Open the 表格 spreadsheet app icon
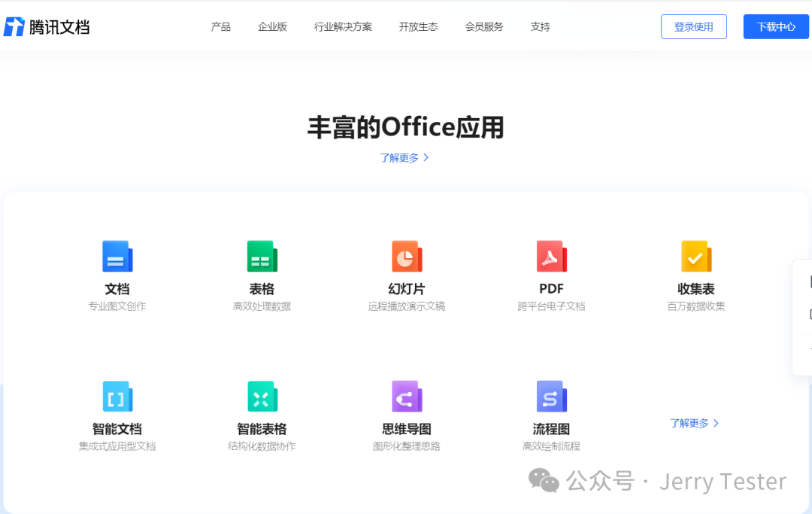Viewport: 812px width, 514px height. pyautogui.click(x=262, y=256)
